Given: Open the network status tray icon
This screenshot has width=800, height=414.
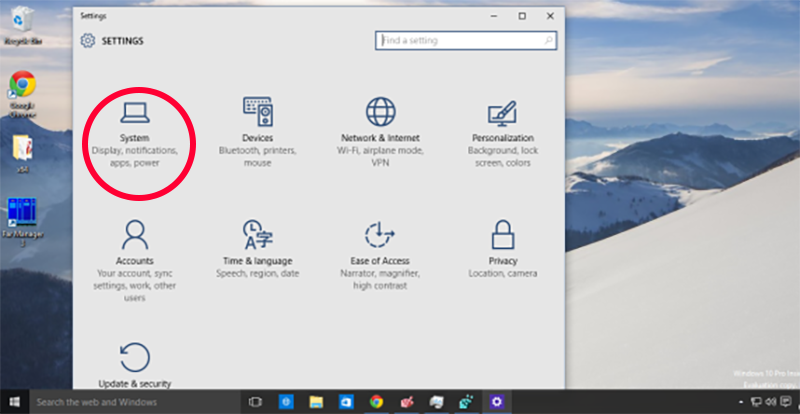Looking at the screenshot, I should click(757, 402).
